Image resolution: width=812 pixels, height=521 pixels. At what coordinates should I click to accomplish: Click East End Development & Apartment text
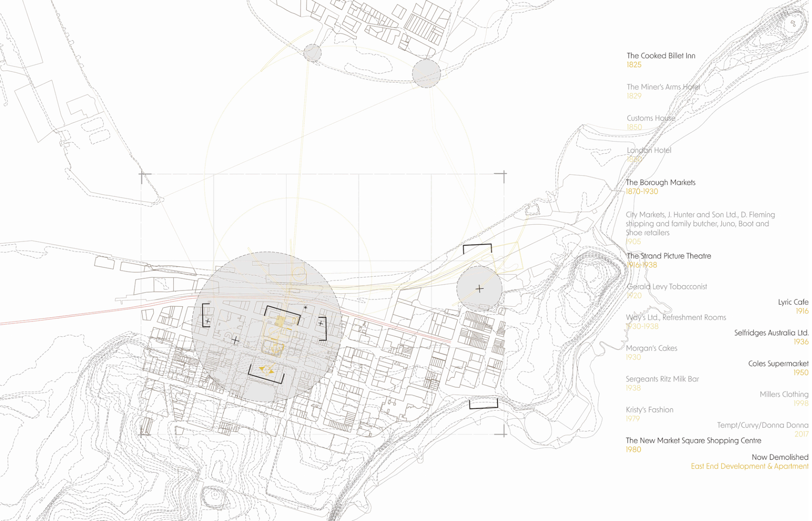pos(749,466)
